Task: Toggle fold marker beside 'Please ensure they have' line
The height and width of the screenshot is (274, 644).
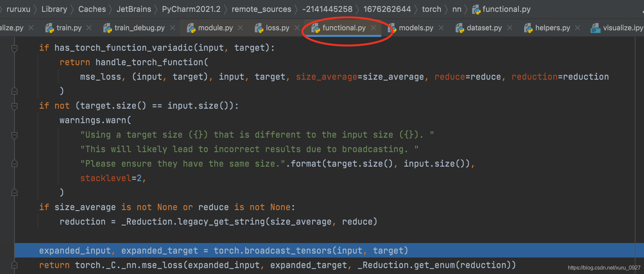Action: (14, 163)
